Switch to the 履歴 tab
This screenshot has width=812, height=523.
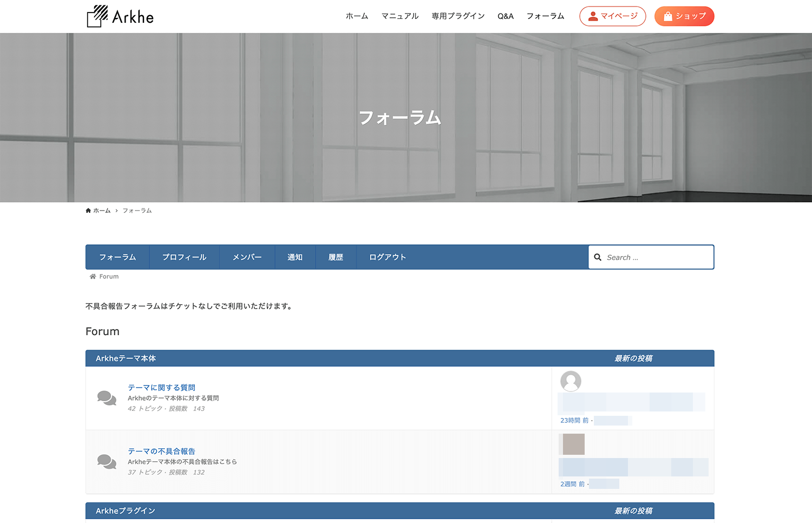point(336,257)
